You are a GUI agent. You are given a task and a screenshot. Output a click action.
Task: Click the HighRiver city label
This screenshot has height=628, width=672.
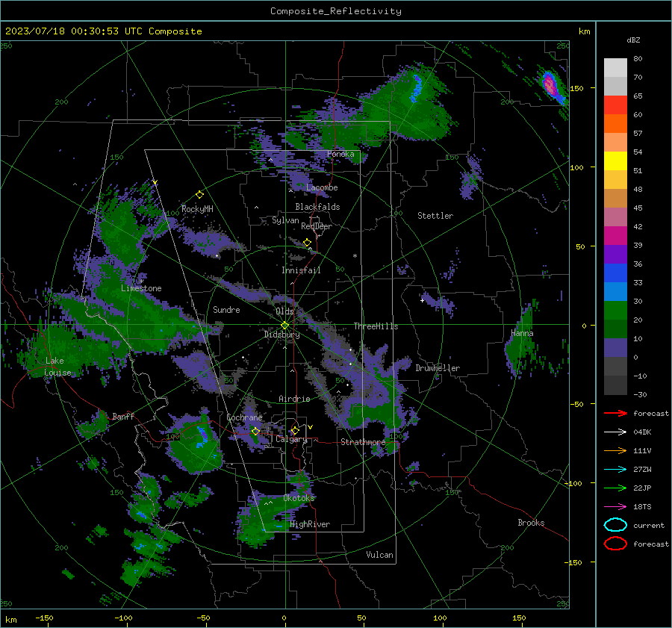point(310,524)
